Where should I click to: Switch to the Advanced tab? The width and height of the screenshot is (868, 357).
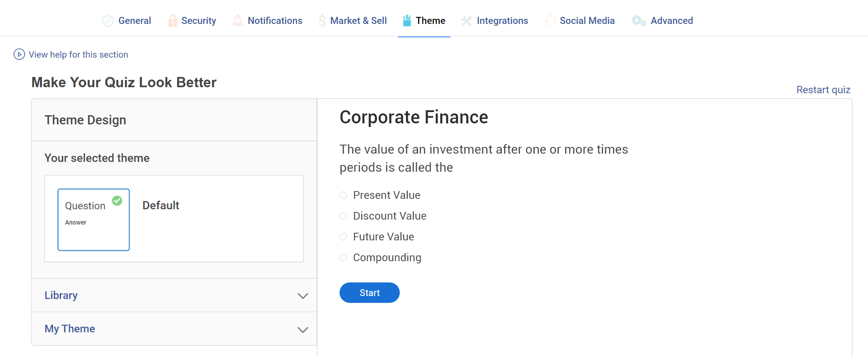[671, 21]
